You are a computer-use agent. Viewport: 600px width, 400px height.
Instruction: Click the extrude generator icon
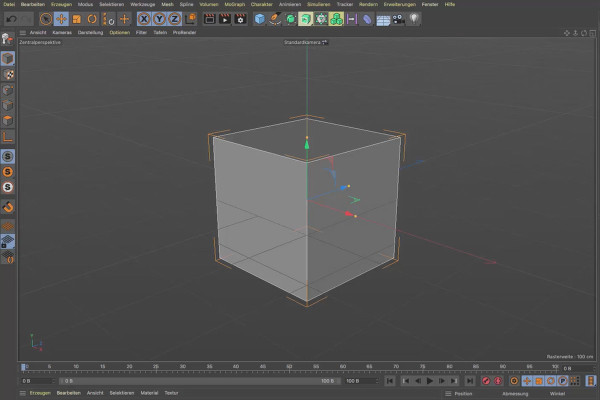[x=305, y=19]
